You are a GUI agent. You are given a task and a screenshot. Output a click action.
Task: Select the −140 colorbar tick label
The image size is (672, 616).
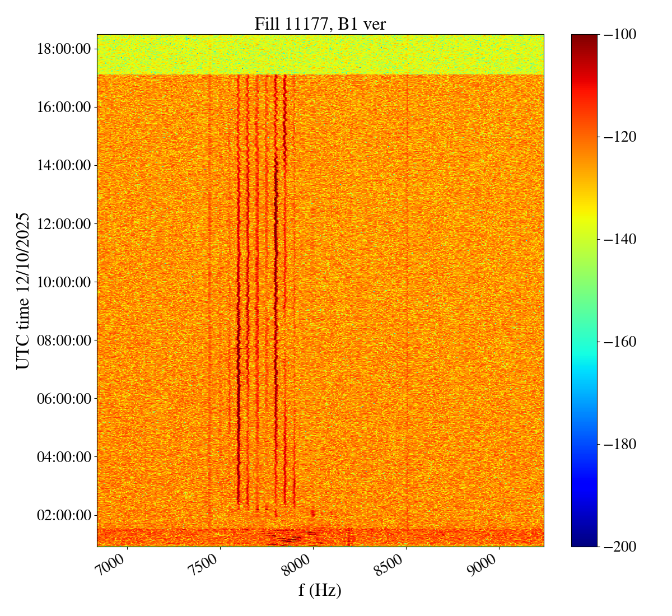[x=620, y=239]
